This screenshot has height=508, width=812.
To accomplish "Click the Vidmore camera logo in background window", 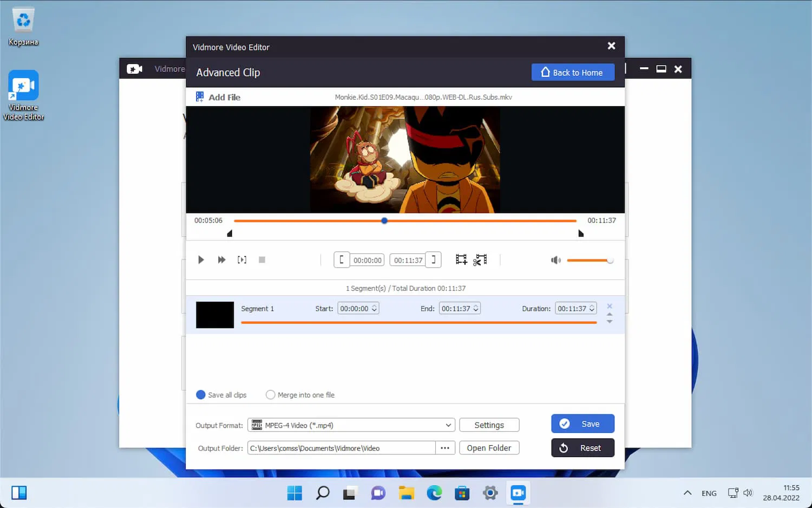I will [x=134, y=69].
